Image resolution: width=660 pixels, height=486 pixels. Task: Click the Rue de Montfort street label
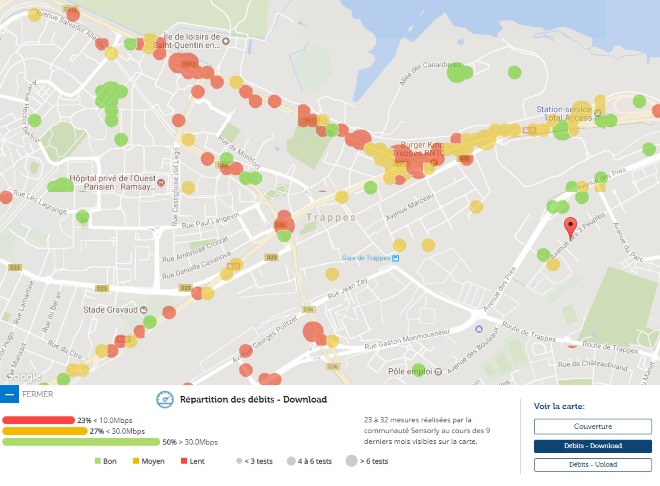tap(239, 152)
